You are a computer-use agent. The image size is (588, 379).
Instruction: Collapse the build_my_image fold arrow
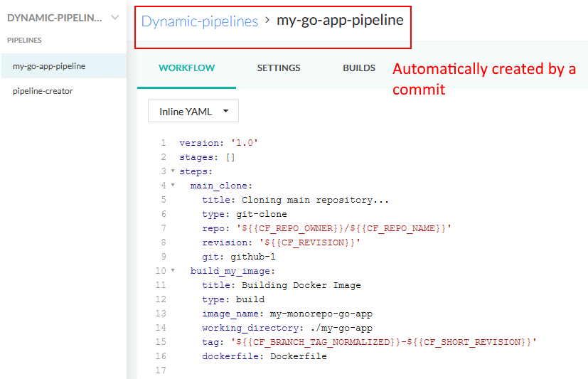173,271
